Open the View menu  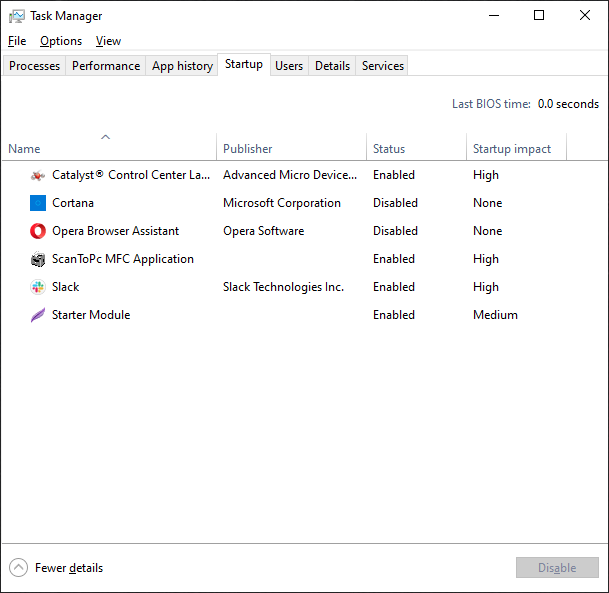tap(108, 41)
